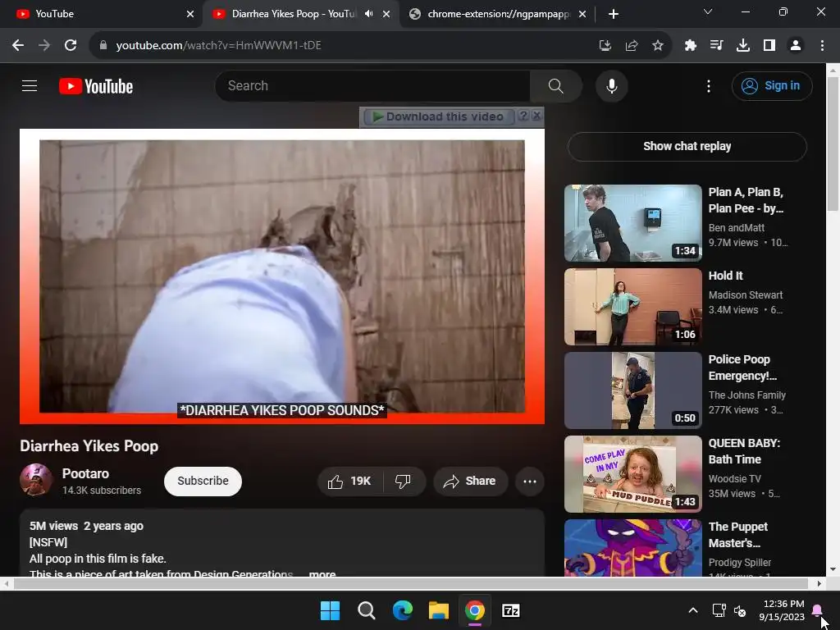Viewport: 840px width, 630px height.
Task: Go forward in browser history
Action: point(44,46)
